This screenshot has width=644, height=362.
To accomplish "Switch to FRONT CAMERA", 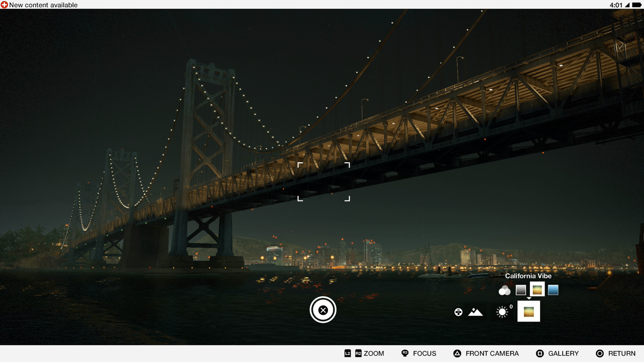I will [492, 354].
